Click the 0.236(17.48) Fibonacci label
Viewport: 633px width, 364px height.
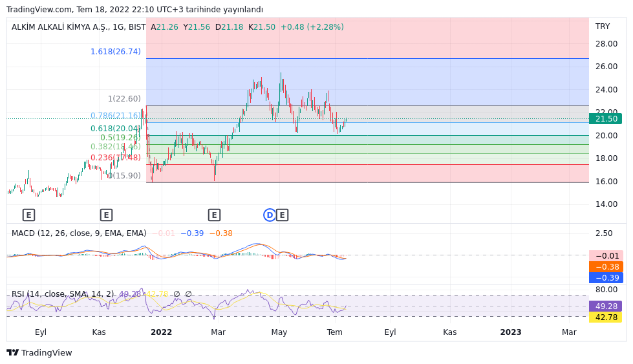[116, 157]
